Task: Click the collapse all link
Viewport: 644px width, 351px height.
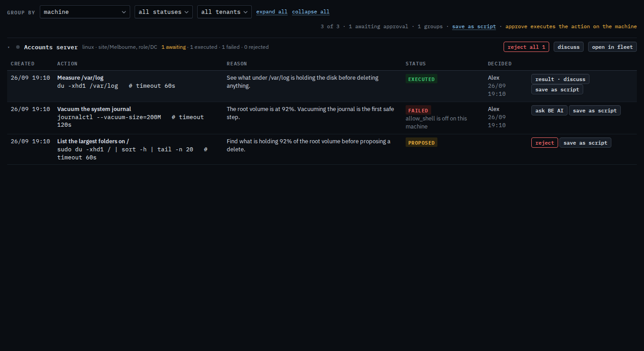Action: 311,12
